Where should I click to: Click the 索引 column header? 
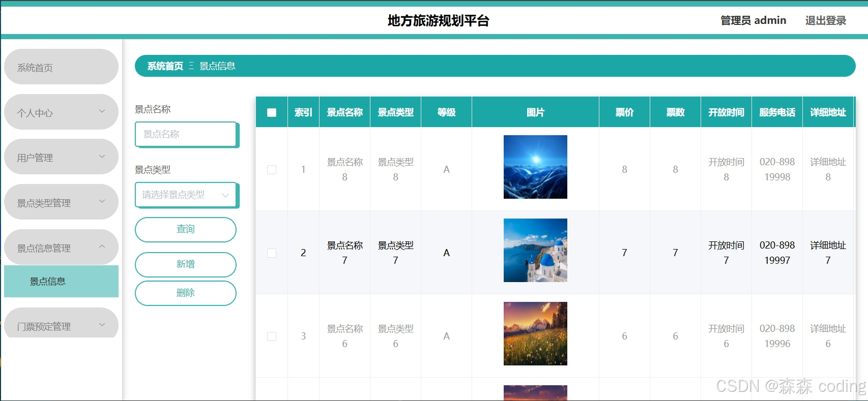tap(303, 112)
